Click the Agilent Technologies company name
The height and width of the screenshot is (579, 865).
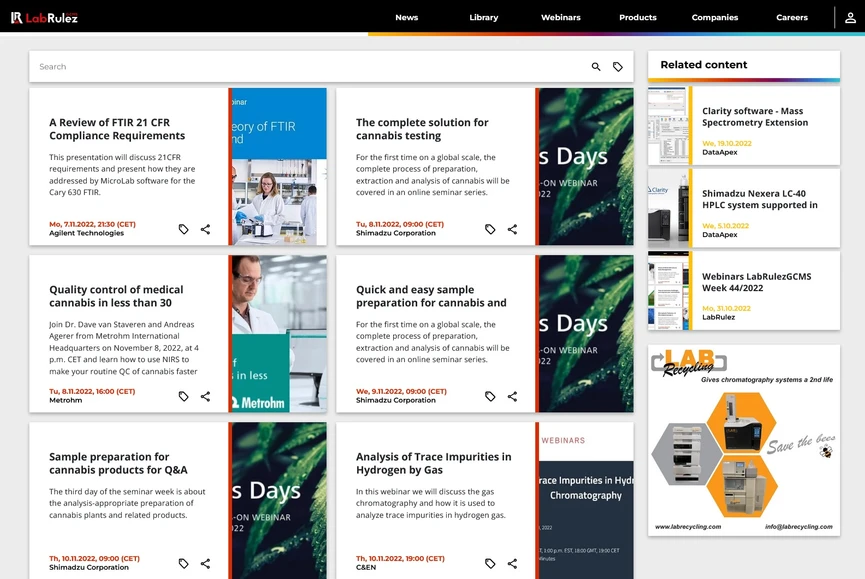pyautogui.click(x=87, y=233)
